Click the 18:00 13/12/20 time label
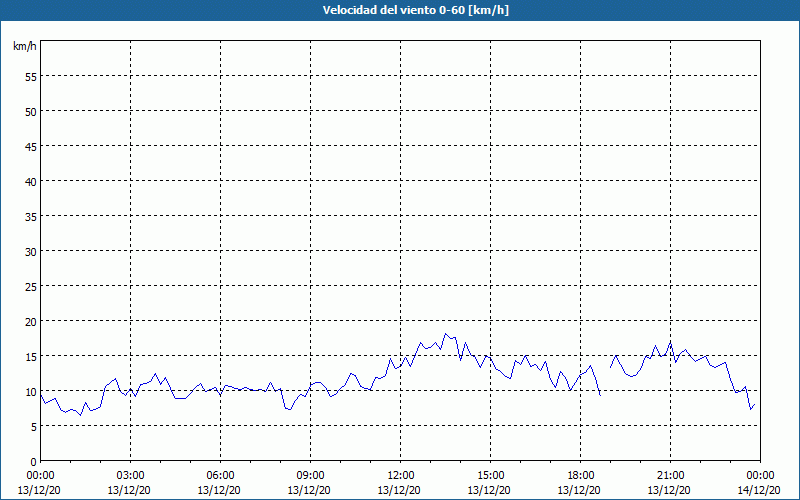This screenshot has height=500, width=800. 580,483
